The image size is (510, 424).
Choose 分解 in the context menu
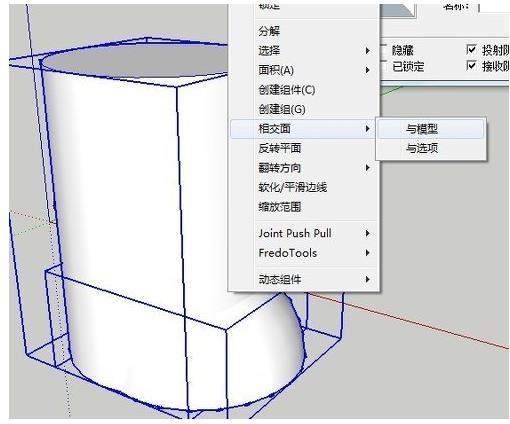304,31
